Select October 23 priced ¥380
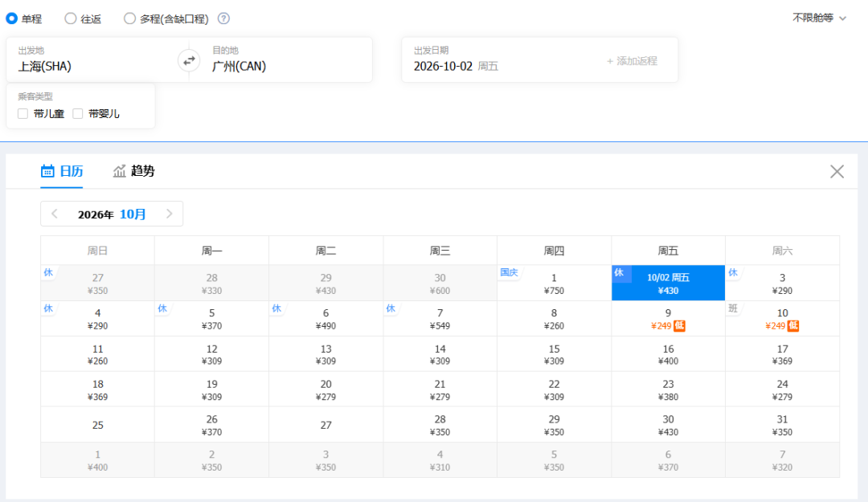Screen dimensions: 868x502 point(668,390)
